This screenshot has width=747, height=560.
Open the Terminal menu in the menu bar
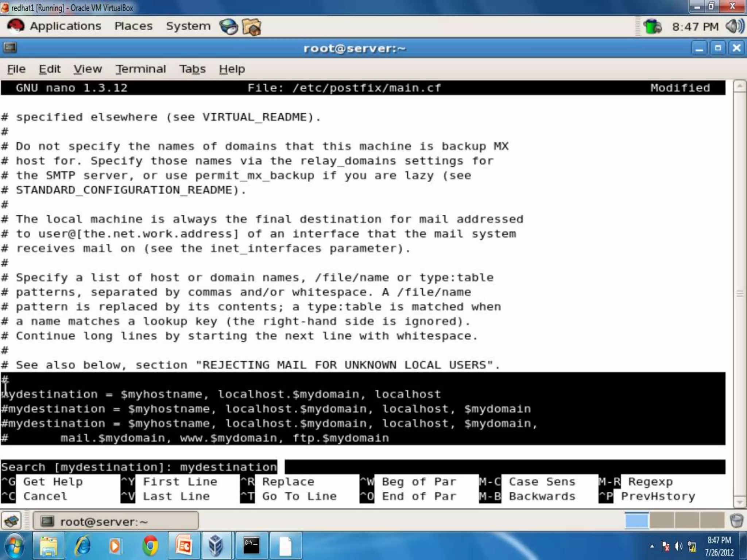tap(141, 69)
